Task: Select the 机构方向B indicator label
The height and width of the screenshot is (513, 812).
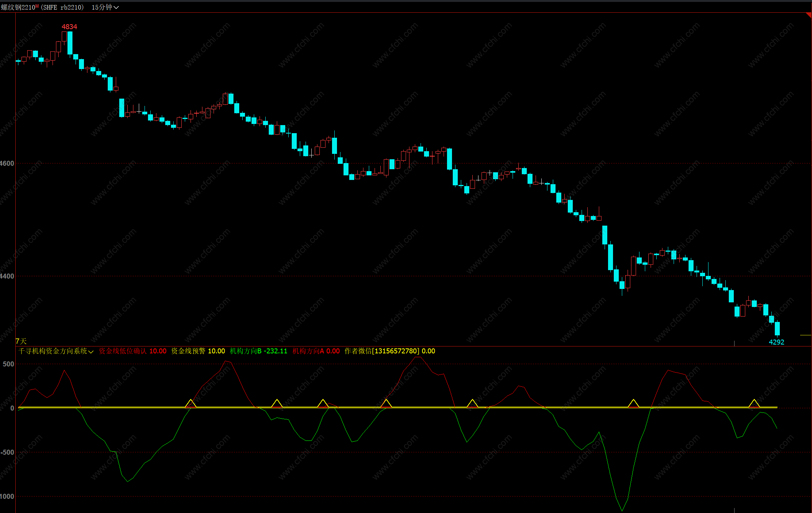Action: click(x=245, y=351)
